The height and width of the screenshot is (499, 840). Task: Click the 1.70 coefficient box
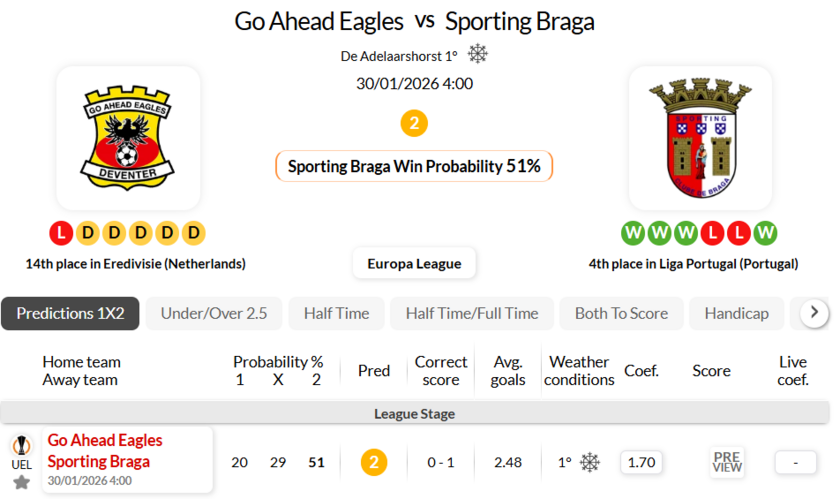[x=641, y=462]
